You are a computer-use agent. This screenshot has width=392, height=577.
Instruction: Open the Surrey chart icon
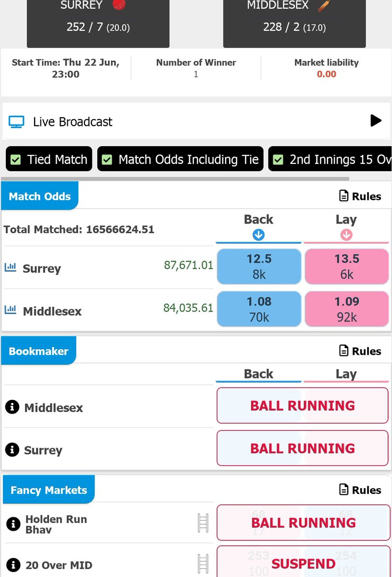[10, 268]
